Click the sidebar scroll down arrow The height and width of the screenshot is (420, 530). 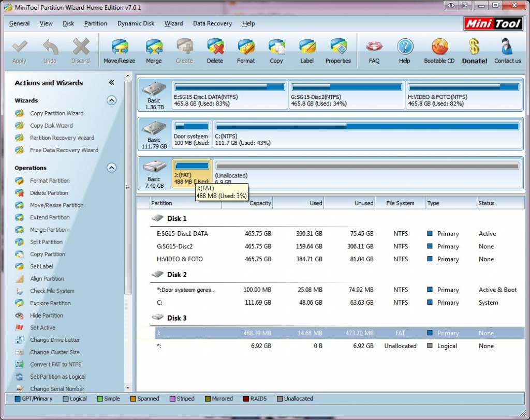128,388
